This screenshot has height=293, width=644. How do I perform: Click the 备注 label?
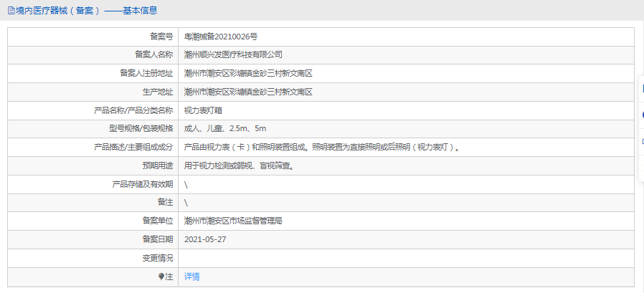(166, 202)
